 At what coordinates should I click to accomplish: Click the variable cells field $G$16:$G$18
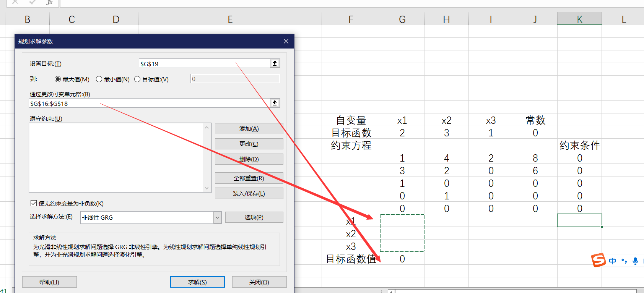[150, 103]
